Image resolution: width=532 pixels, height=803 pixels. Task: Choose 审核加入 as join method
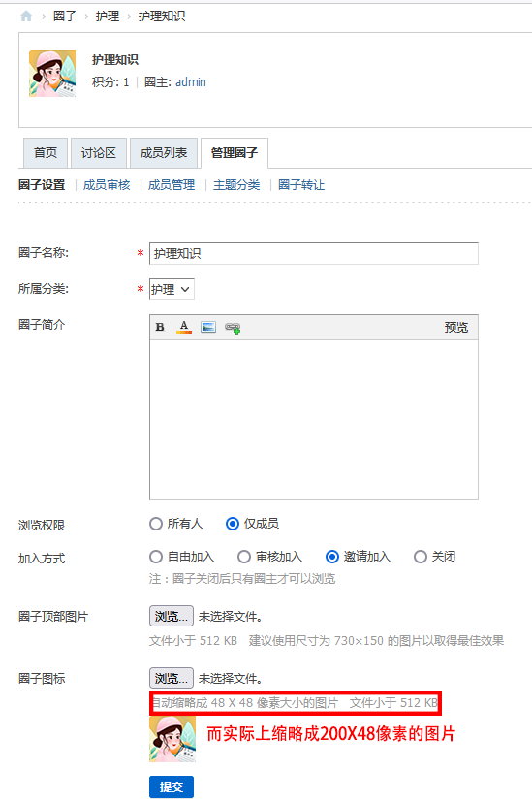(x=244, y=556)
